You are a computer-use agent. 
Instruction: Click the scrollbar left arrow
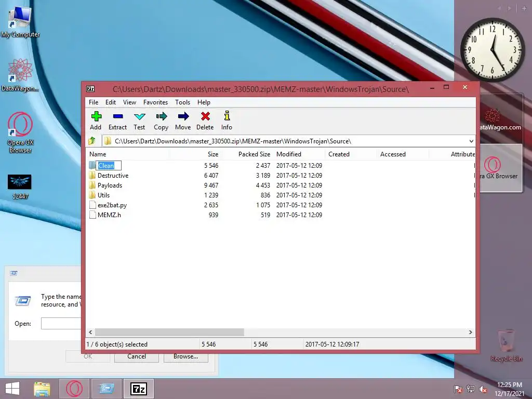coord(90,332)
